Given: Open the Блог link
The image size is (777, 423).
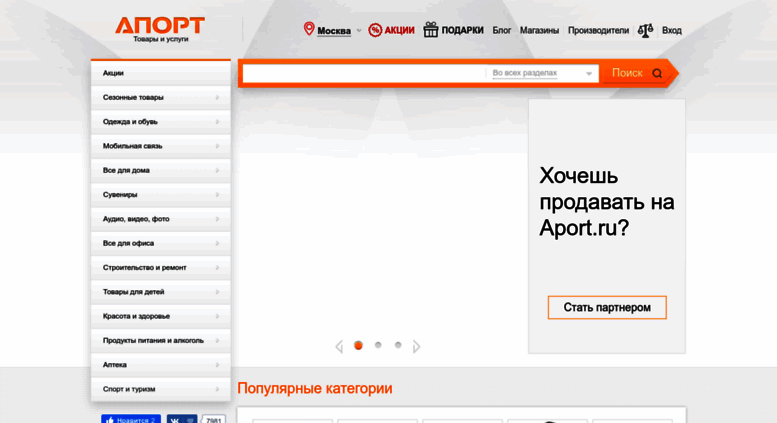Looking at the screenshot, I should (x=501, y=31).
